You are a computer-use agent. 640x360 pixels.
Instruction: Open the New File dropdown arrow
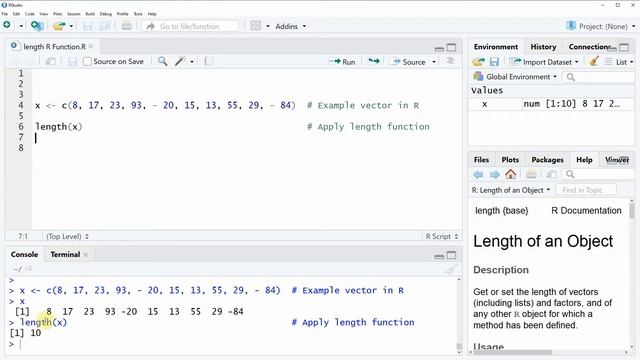tap(21, 26)
